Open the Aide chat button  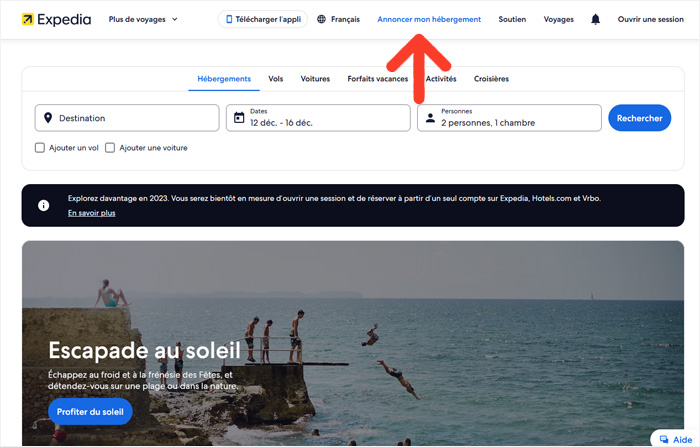(675, 439)
